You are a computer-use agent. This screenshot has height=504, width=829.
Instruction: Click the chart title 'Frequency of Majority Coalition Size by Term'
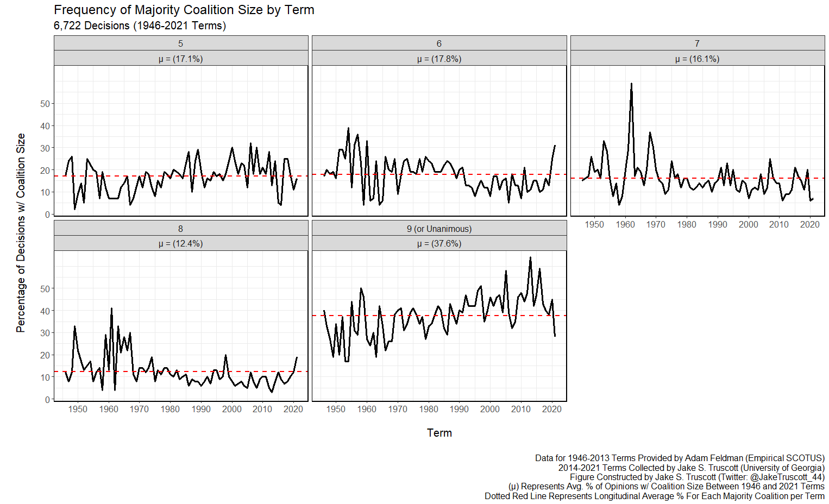coord(184,10)
